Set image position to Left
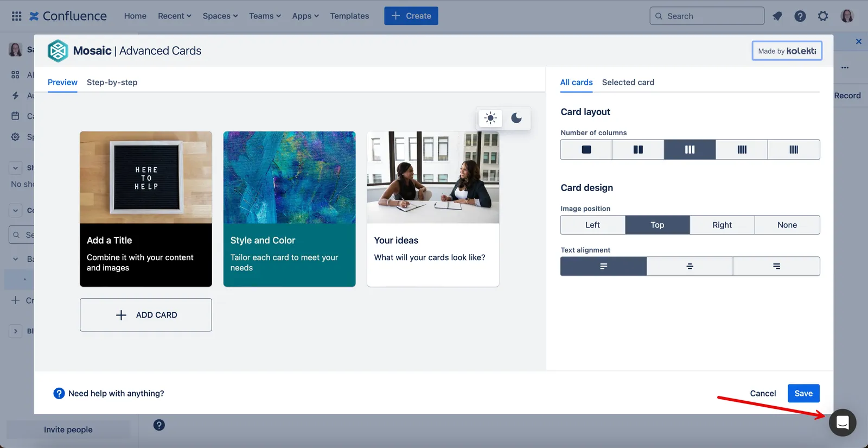The image size is (868, 448). pyautogui.click(x=593, y=225)
